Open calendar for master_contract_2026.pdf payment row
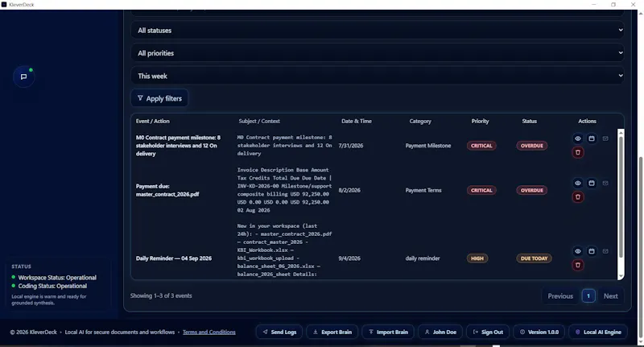Viewport: 644px width, 347px height. point(592,183)
